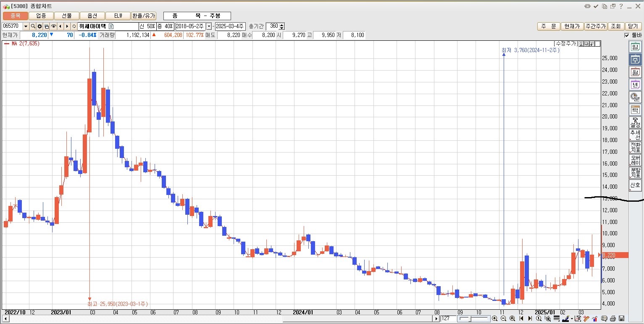Toggle the 신 50% margin indicator

[x=147, y=26]
